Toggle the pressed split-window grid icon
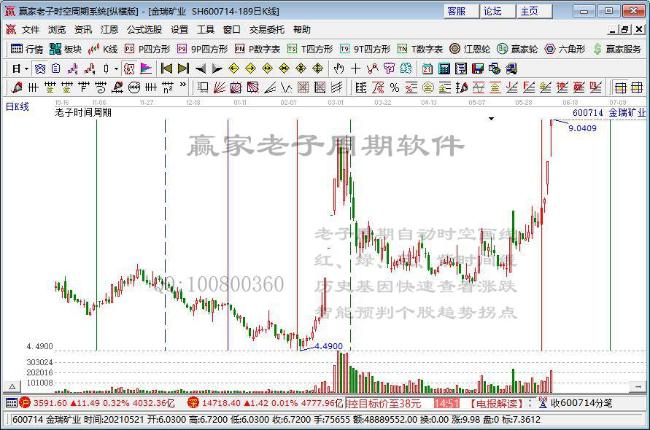Viewport: 650px width, 430px height. pos(620,87)
